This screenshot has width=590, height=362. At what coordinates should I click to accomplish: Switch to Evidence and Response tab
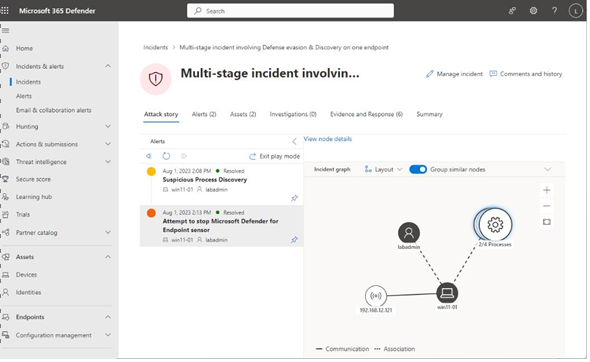click(366, 114)
